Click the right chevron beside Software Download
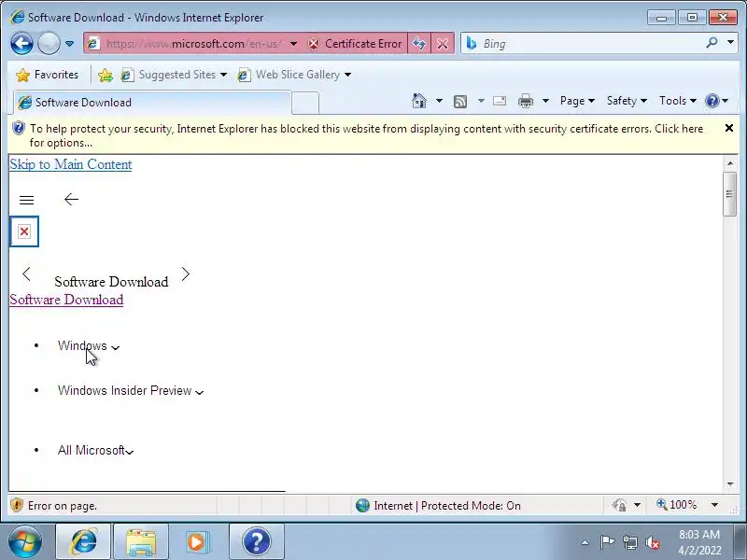 [186, 274]
